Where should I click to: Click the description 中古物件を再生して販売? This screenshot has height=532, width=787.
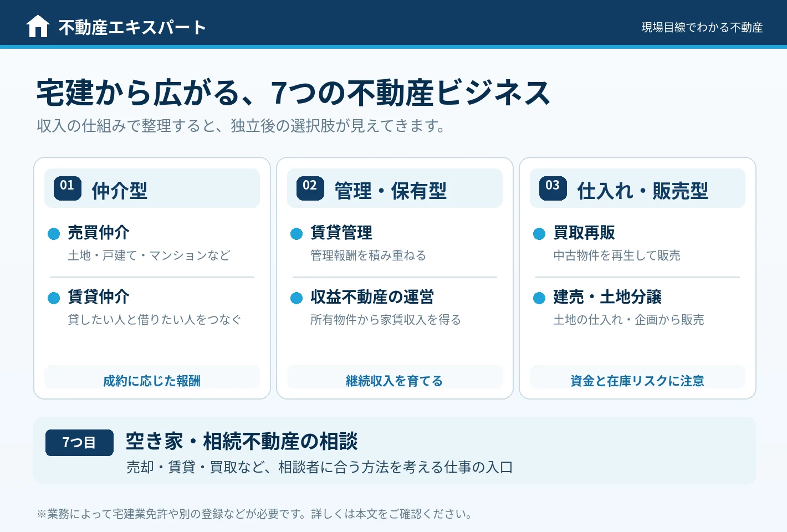tap(617, 255)
